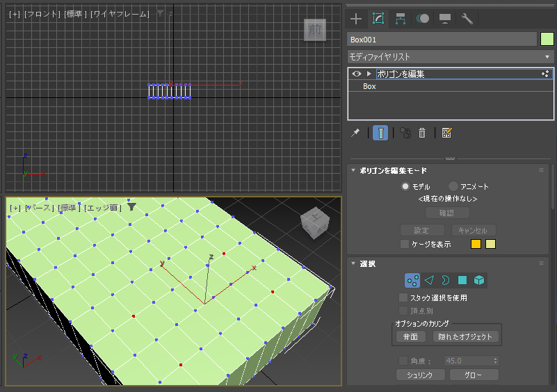Click the Box001 object name field
This screenshot has width=557, height=392.
[442, 40]
